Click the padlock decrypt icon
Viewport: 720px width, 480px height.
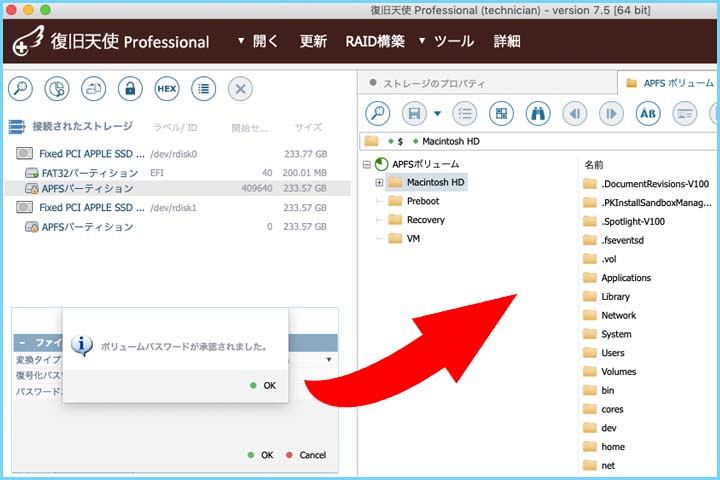[x=130, y=89]
